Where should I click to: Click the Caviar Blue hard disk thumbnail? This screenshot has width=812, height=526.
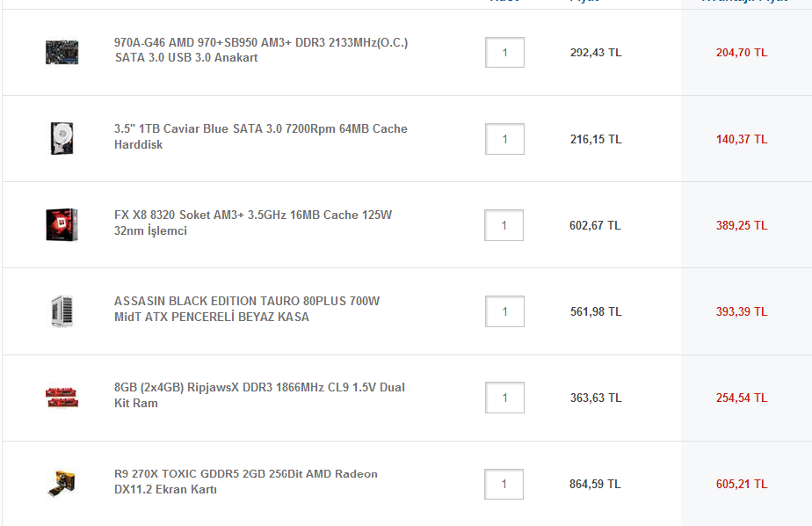[x=62, y=138]
